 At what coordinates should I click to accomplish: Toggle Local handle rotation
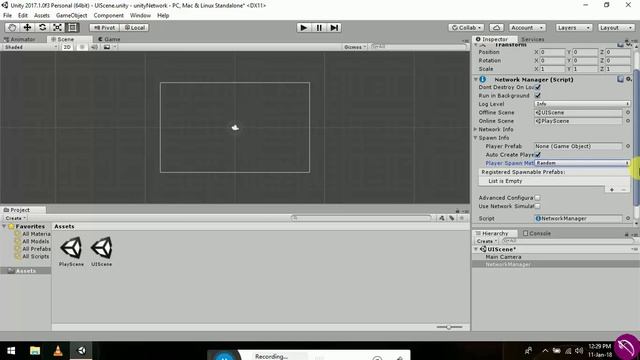click(x=135, y=27)
